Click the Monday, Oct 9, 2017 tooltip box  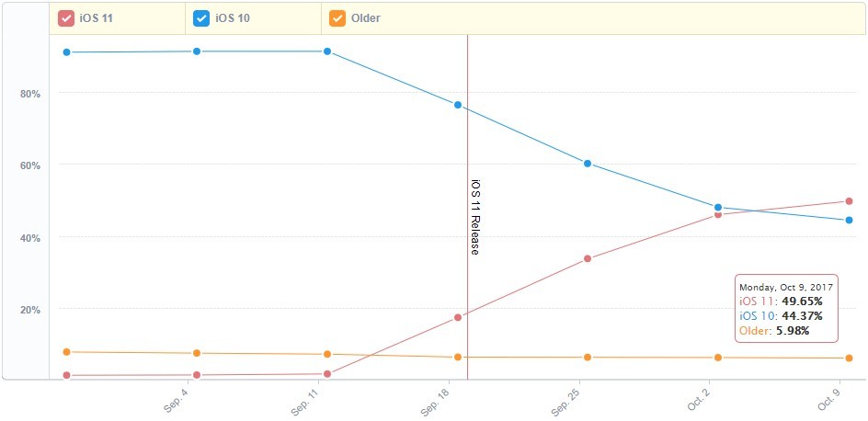pos(785,308)
